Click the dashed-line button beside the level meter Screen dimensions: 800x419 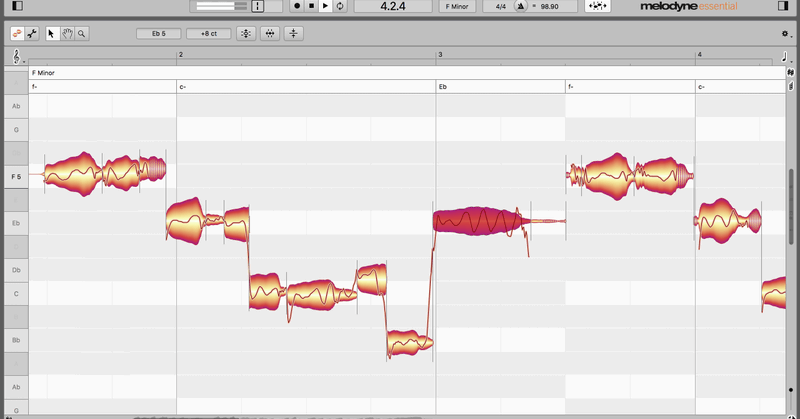coord(258,6)
